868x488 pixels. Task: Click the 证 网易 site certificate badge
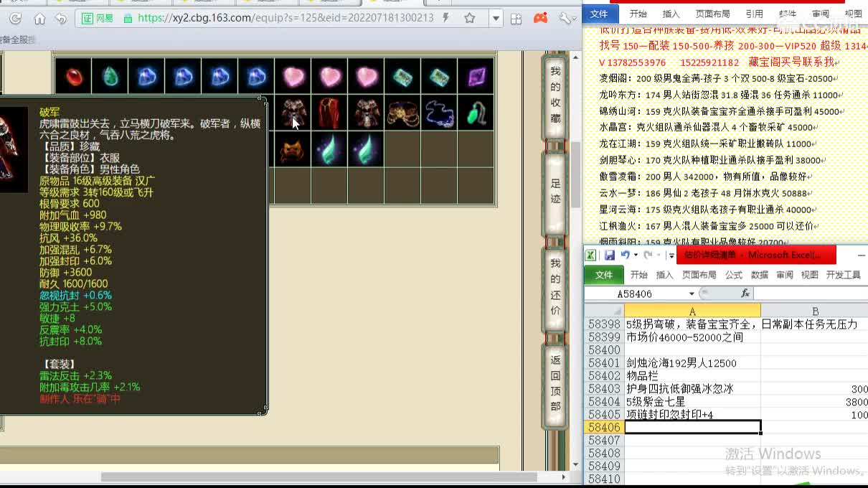point(98,18)
